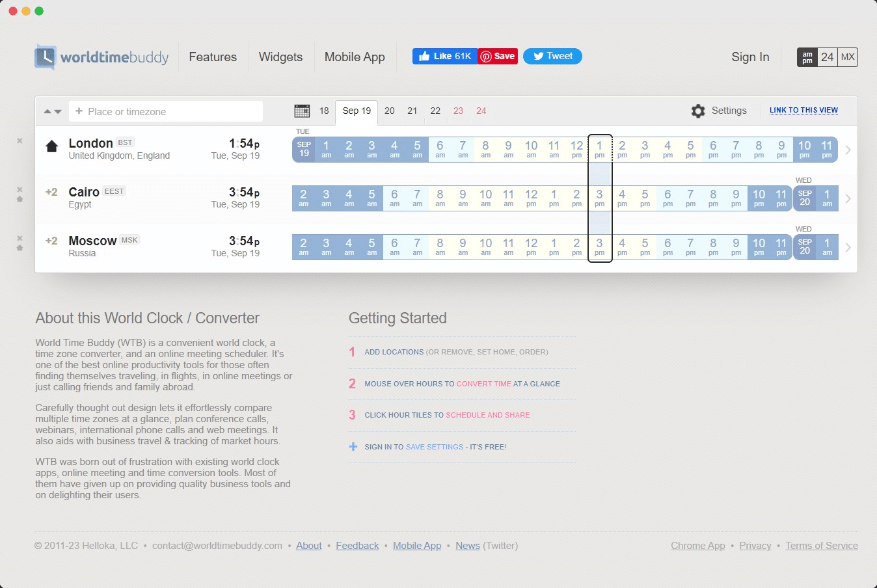Select London's 8 am hour tile
877x588 pixels.
coord(485,150)
